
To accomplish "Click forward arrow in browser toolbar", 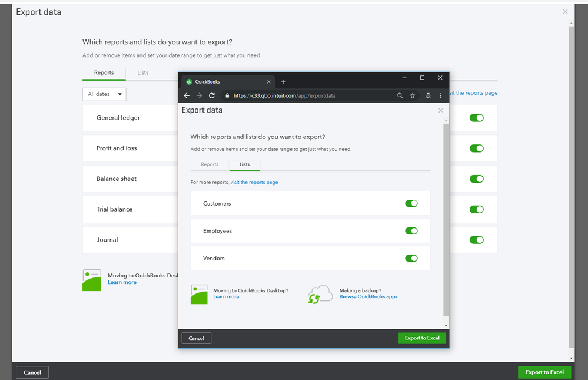I will point(199,96).
